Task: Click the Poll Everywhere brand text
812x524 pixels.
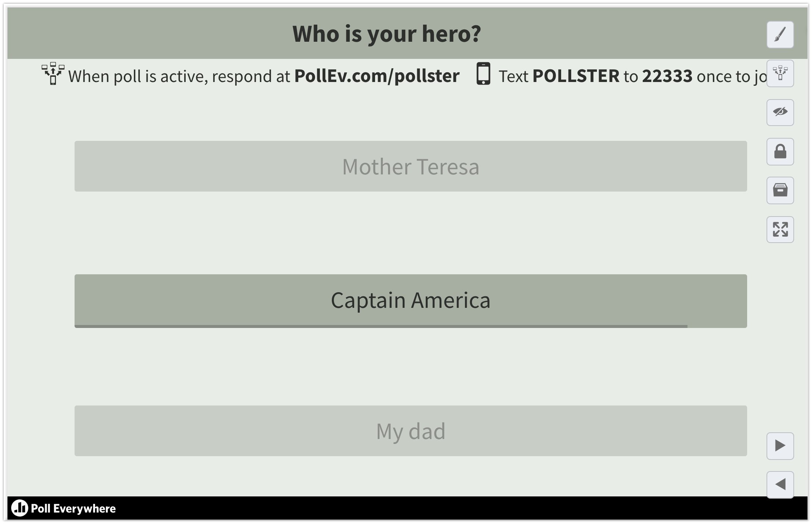Action: pos(73,508)
